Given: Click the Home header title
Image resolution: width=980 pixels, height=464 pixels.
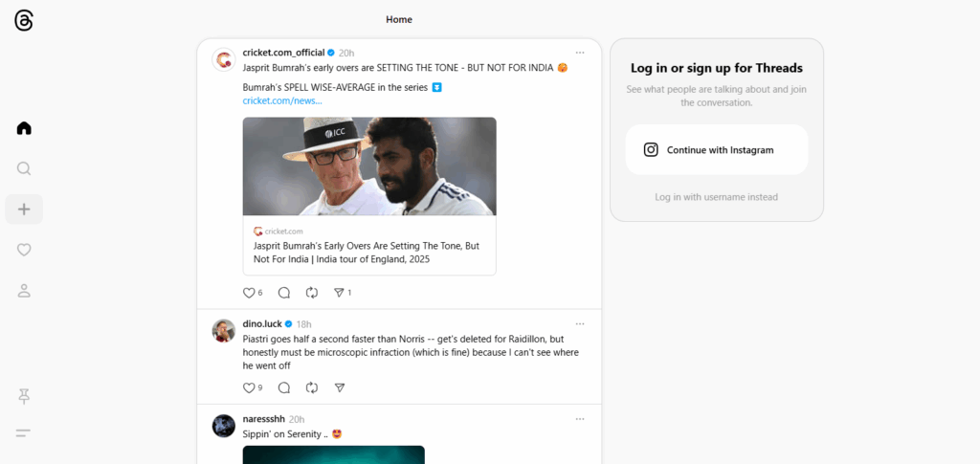Looking at the screenshot, I should click(x=399, y=19).
